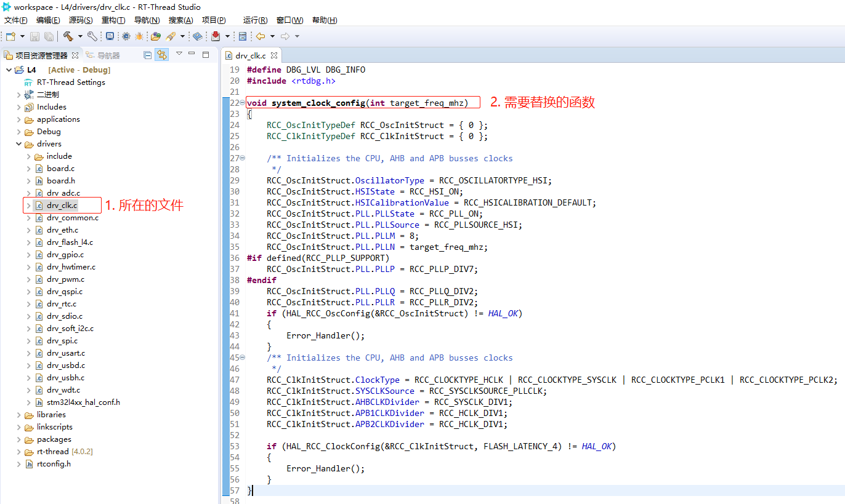Open project explorer view menu triangle

(x=179, y=54)
